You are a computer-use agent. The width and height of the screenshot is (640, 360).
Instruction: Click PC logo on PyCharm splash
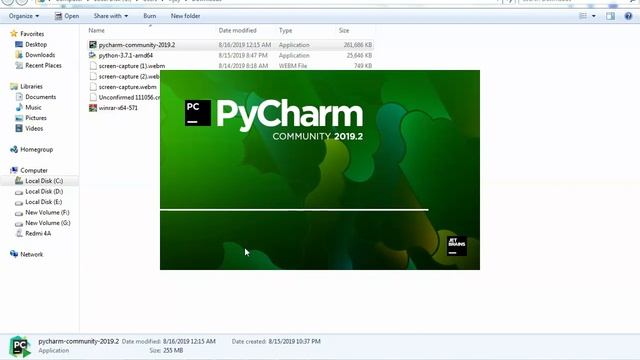click(x=198, y=113)
